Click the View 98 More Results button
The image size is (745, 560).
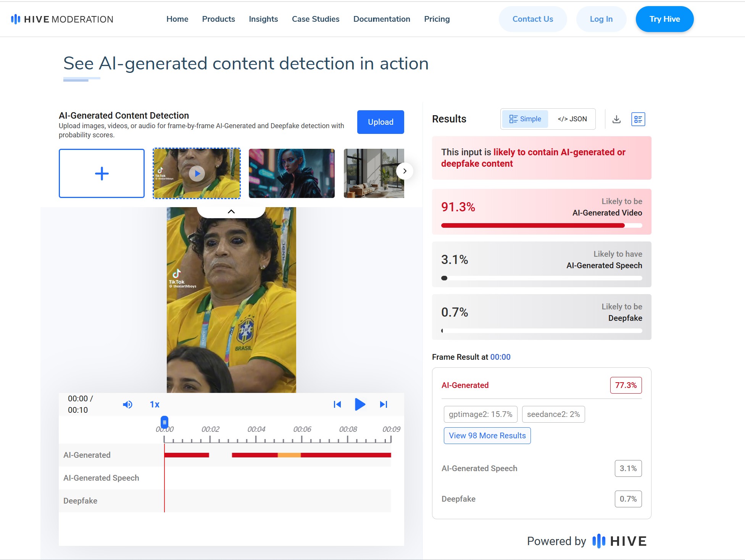[487, 436]
